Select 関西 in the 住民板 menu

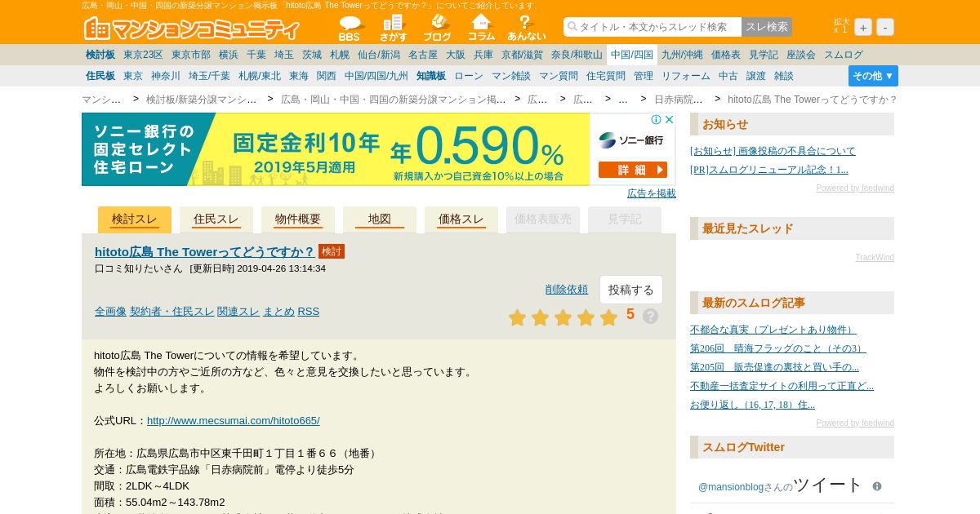coord(327,76)
